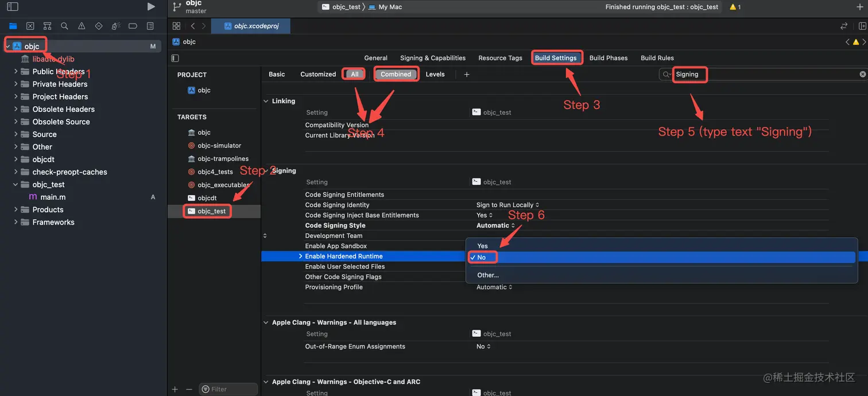Click the add editor split icon
868x396 pixels.
[862, 26]
